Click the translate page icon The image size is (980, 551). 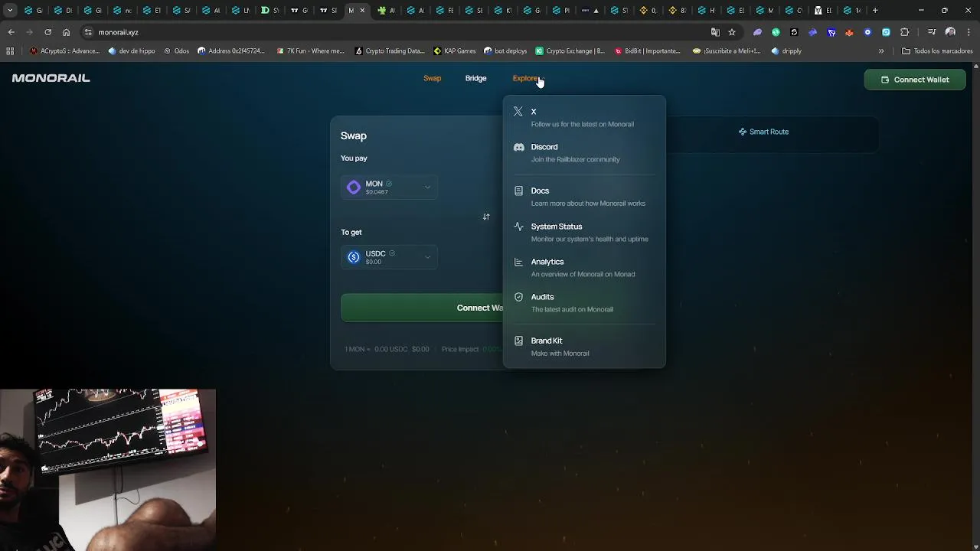tap(715, 32)
